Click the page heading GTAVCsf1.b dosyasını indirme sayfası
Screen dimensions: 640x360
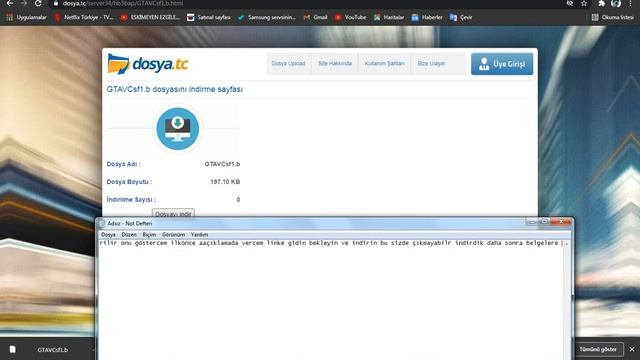coord(175,89)
